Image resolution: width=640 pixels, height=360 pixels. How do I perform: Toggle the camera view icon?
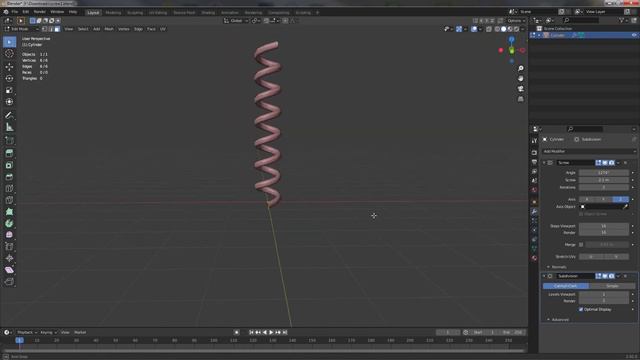pyautogui.click(x=520, y=89)
